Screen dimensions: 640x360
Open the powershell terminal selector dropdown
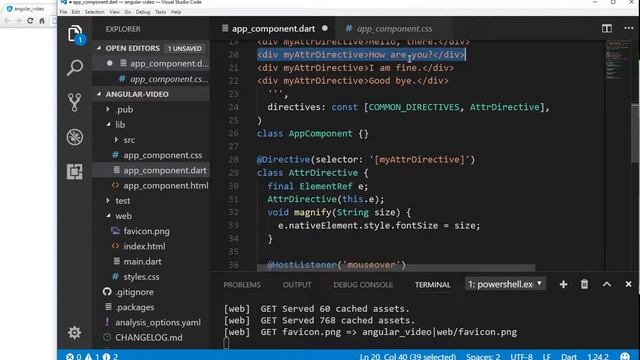(505, 284)
